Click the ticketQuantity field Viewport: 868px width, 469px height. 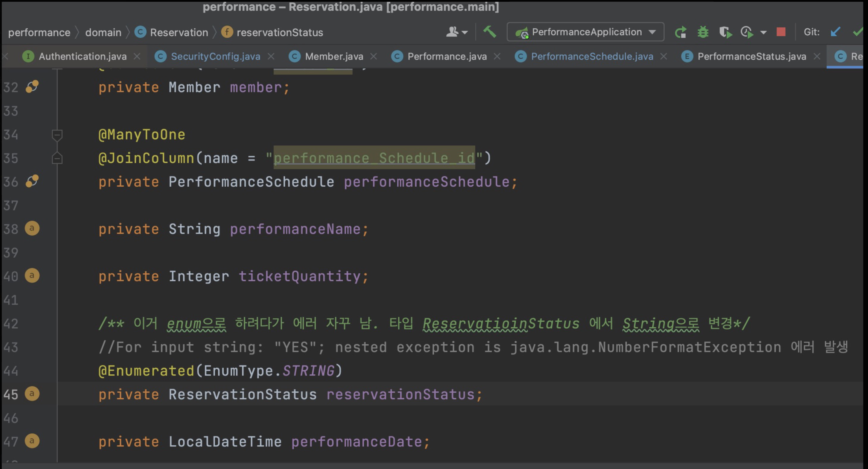tap(300, 276)
